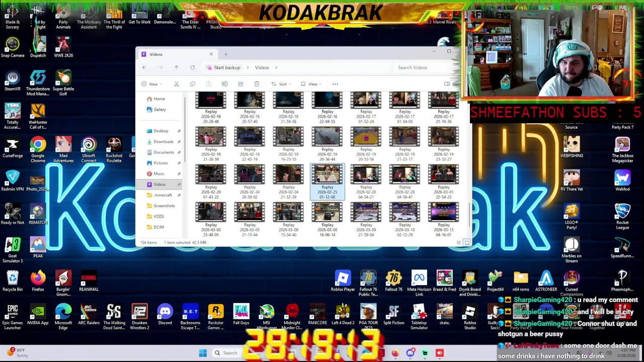Open the View dropdown menu

311,84
